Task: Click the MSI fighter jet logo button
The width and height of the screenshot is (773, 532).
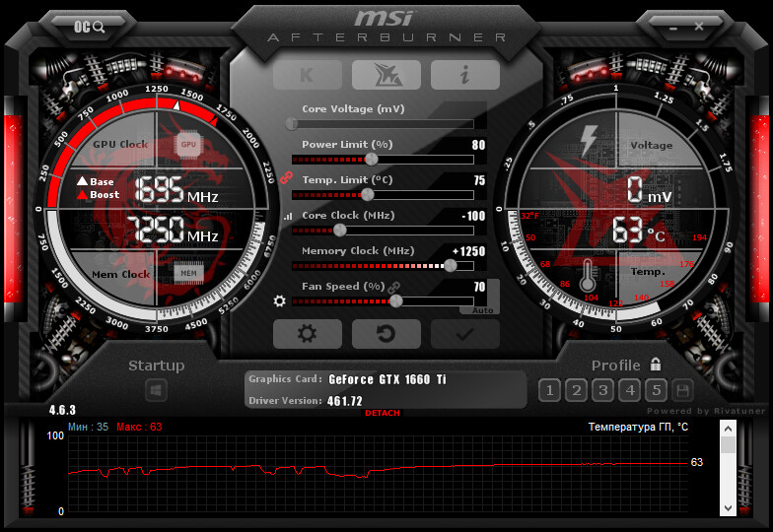Action: click(x=386, y=75)
